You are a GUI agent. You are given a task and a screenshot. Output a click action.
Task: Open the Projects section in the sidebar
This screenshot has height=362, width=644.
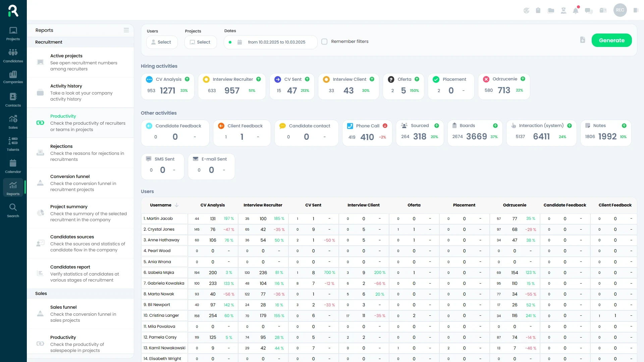(x=13, y=34)
